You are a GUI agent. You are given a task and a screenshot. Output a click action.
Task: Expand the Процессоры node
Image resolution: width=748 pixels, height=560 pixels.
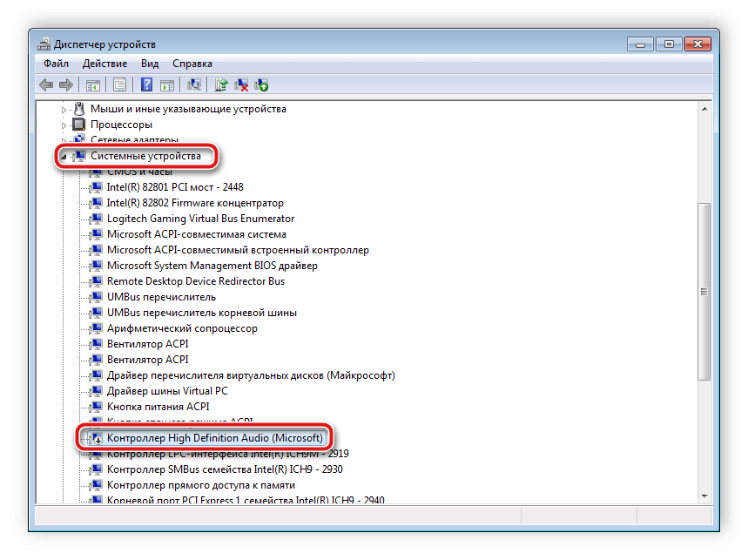coord(64,125)
